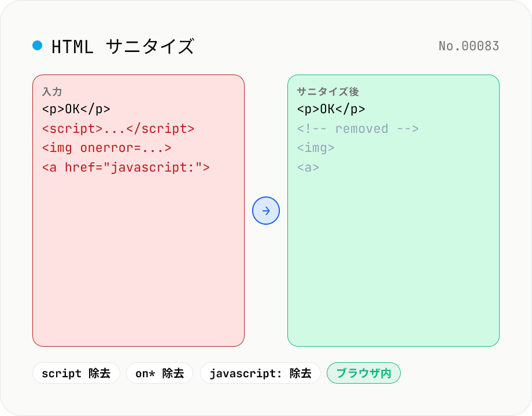Click the '<img onerror=...>' line
Screen dimensions: 532x416
(106, 148)
